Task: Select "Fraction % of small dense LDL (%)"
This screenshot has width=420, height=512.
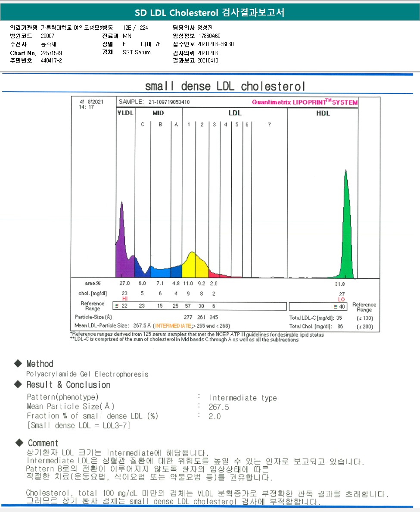Action: click(x=92, y=416)
